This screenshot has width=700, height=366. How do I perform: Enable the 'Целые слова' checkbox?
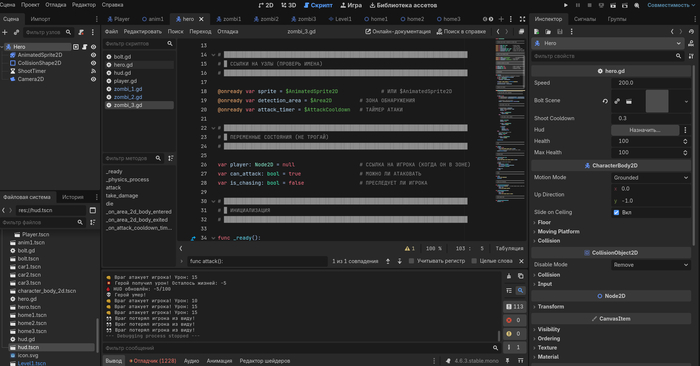click(x=474, y=261)
